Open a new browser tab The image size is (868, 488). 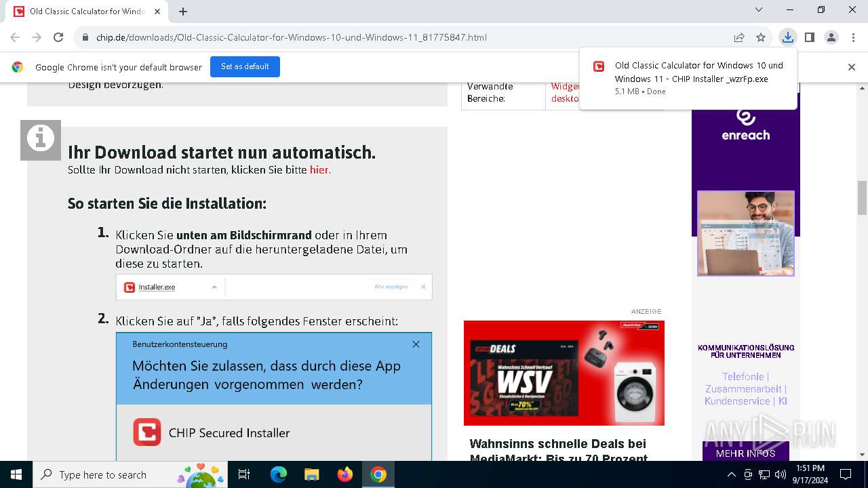183,11
